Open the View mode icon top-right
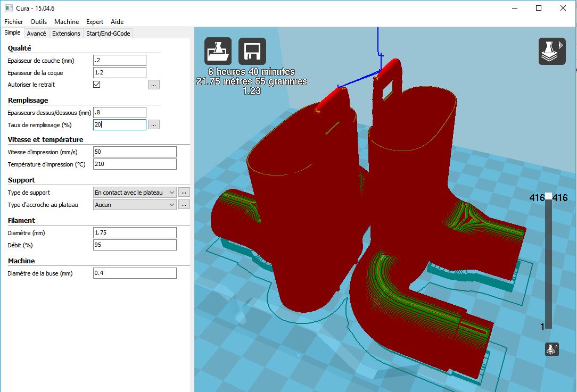This screenshot has width=577, height=392. 552,51
